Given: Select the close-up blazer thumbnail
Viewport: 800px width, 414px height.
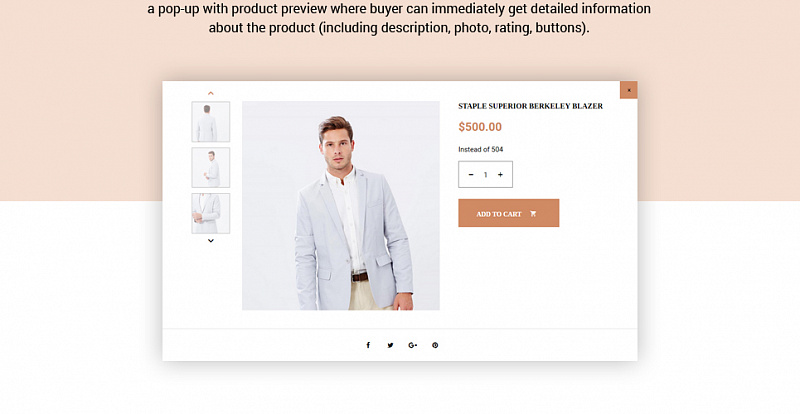Looking at the screenshot, I should [x=211, y=213].
